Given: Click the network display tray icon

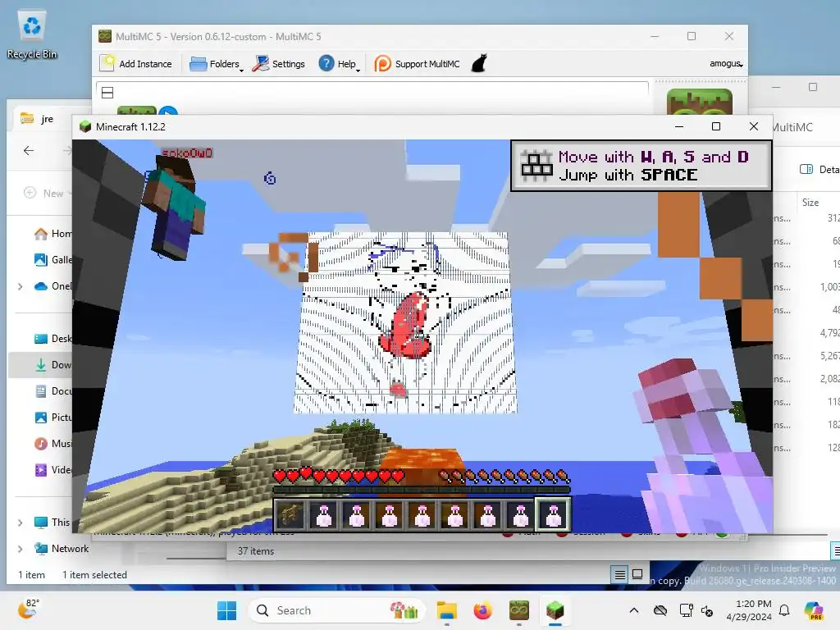Looking at the screenshot, I should 686,610.
